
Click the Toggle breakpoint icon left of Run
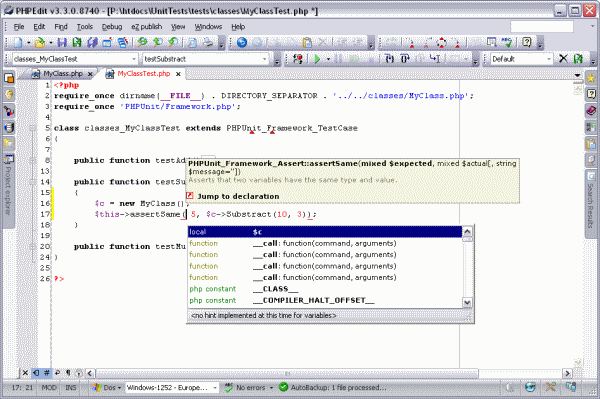(x=297, y=59)
